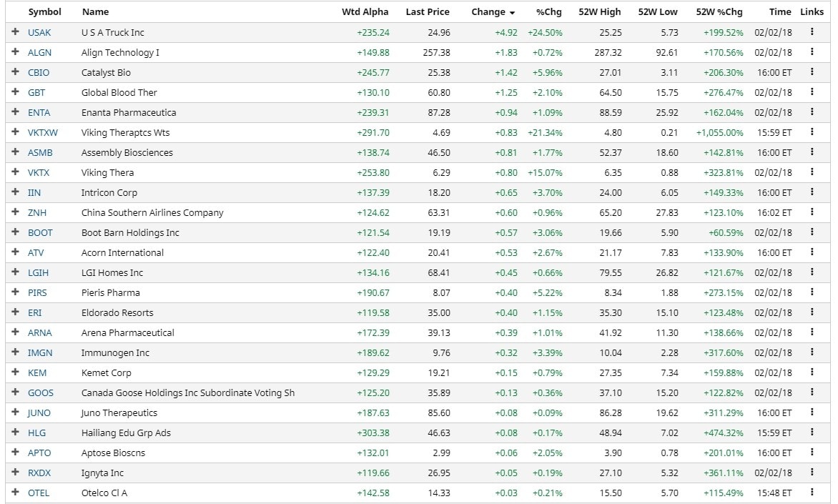Open links menu in HLG row
The height and width of the screenshot is (504, 838).
tap(812, 433)
